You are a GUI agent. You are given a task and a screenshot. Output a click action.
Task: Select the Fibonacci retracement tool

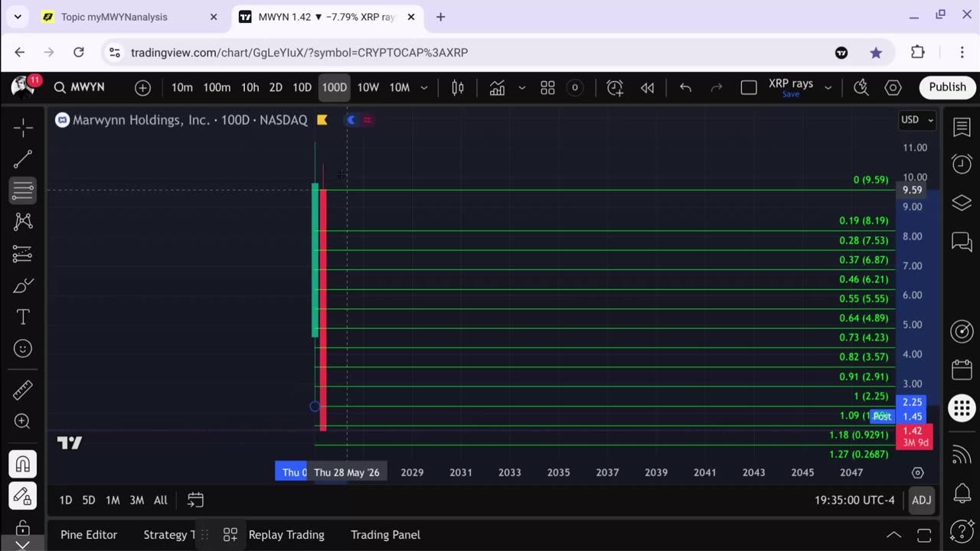tap(23, 190)
